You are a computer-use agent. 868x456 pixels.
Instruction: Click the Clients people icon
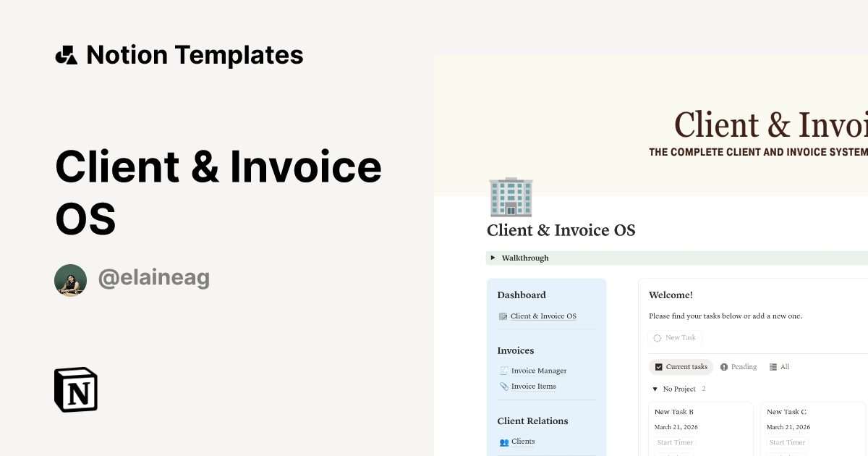point(504,442)
